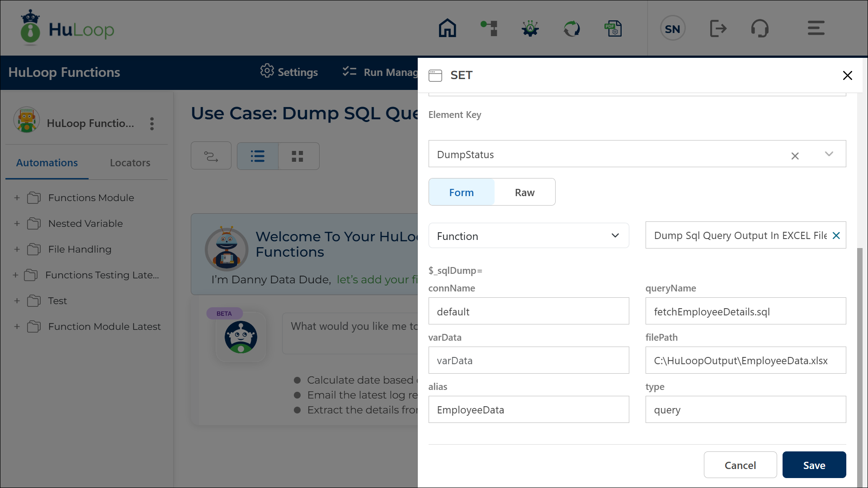This screenshot has width=868, height=488.
Task: Open the Element Key dropdown
Action: tap(829, 154)
